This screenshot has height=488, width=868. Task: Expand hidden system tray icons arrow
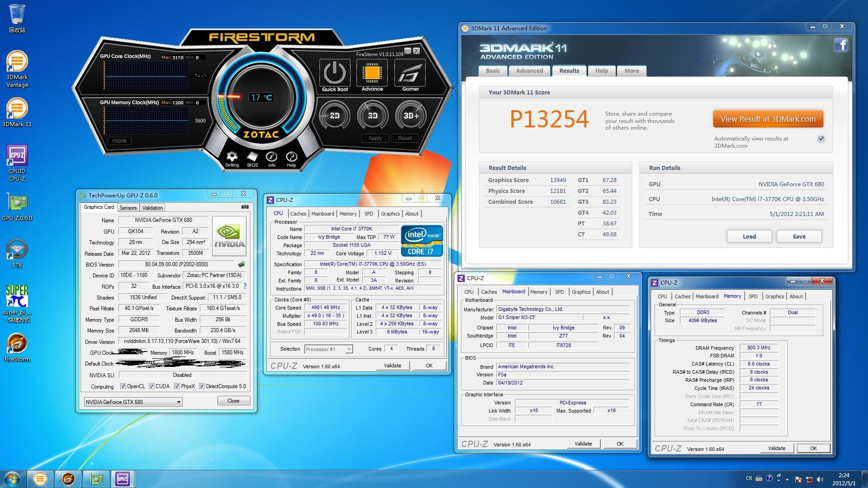(787, 479)
